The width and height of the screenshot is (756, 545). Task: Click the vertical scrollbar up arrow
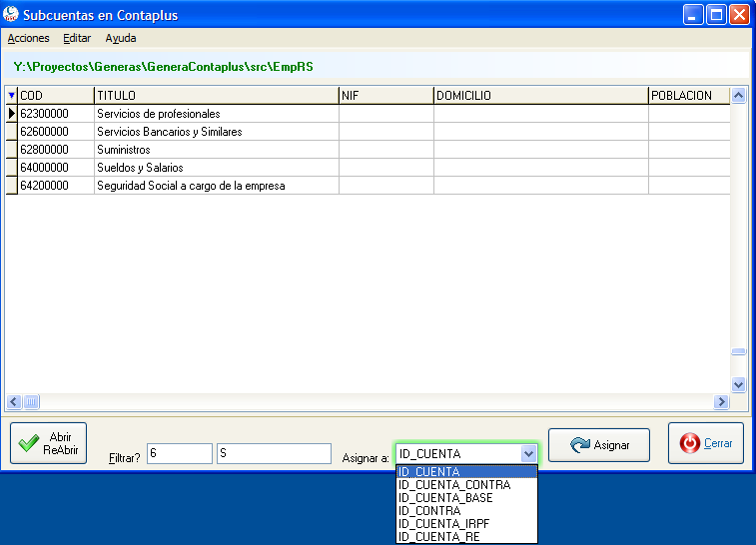coord(738,96)
